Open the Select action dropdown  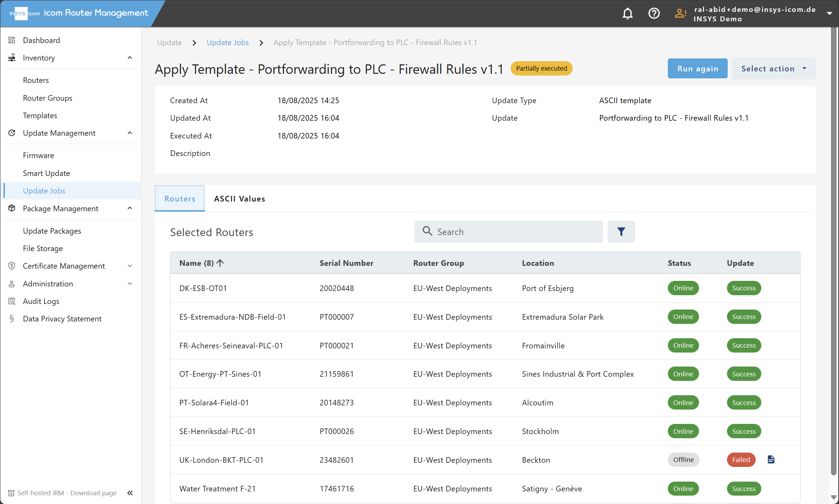[x=774, y=69]
